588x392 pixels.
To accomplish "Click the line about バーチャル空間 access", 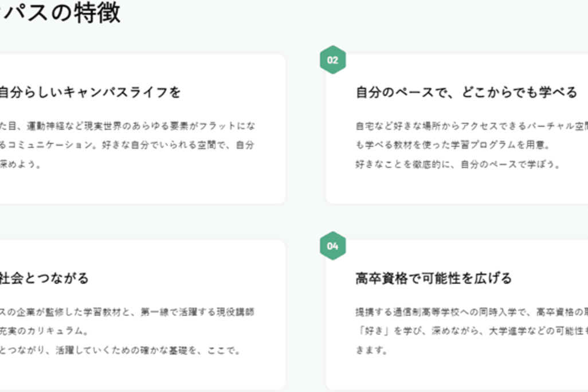I will [471, 126].
